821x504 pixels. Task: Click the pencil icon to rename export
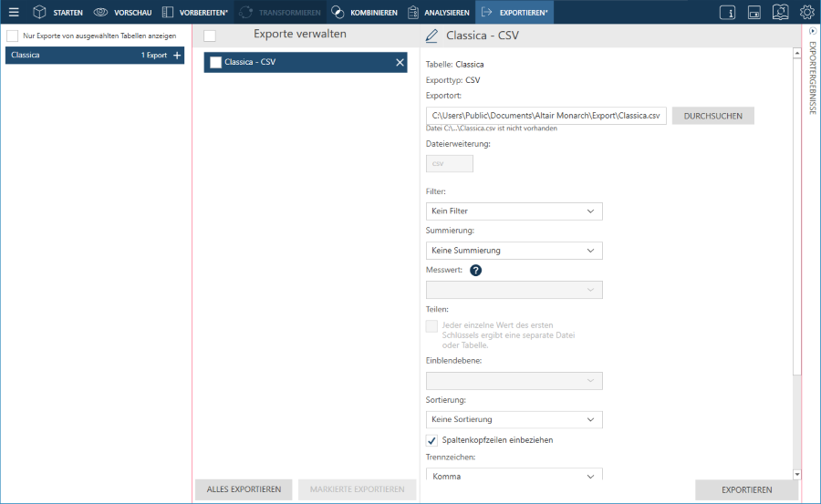(432, 36)
